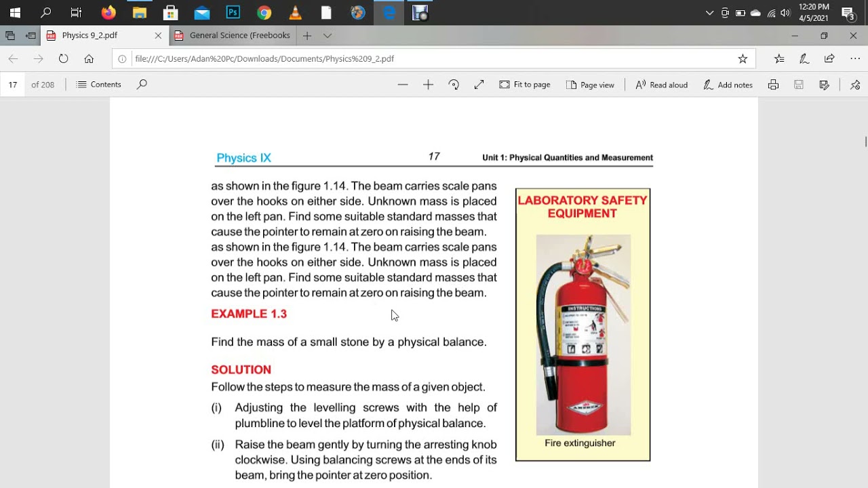This screenshot has width=868, height=488.
Task: Expand the tab list dropdown chevron
Action: coord(328,35)
